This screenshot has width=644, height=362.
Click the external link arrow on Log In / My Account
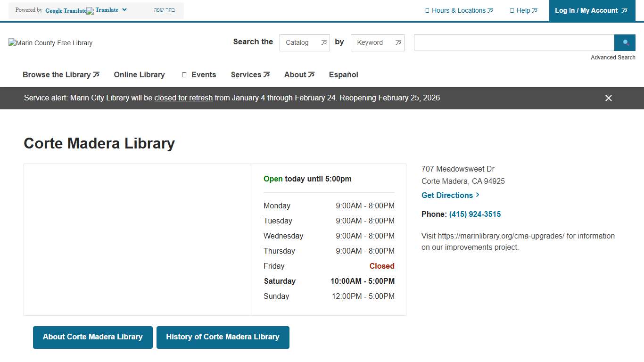pyautogui.click(x=625, y=10)
